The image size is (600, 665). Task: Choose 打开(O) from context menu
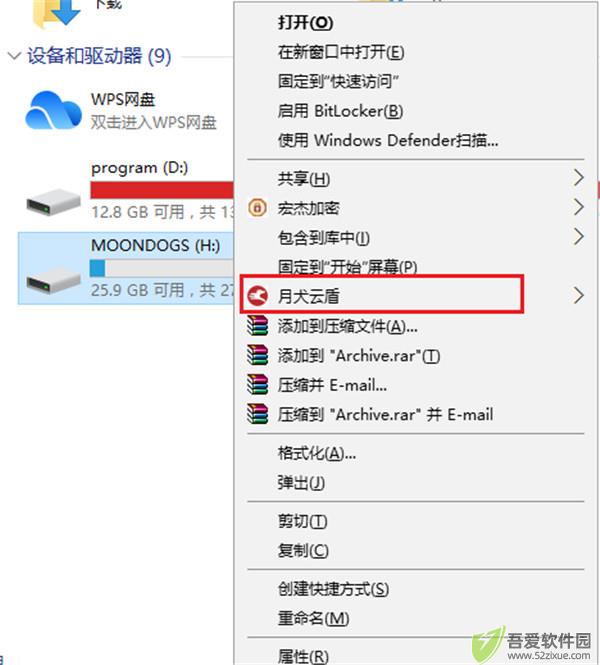[x=305, y=22]
